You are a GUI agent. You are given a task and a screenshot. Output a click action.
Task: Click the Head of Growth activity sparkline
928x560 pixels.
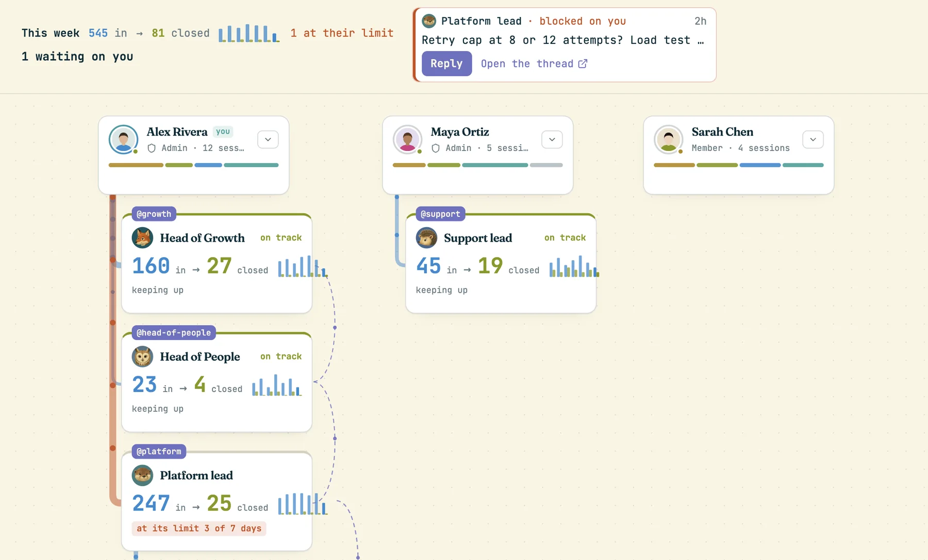(302, 266)
